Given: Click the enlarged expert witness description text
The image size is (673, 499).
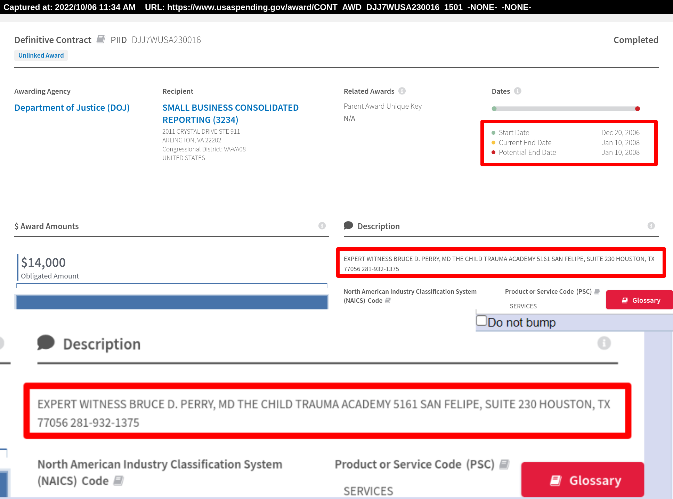Looking at the screenshot, I should point(323,413).
